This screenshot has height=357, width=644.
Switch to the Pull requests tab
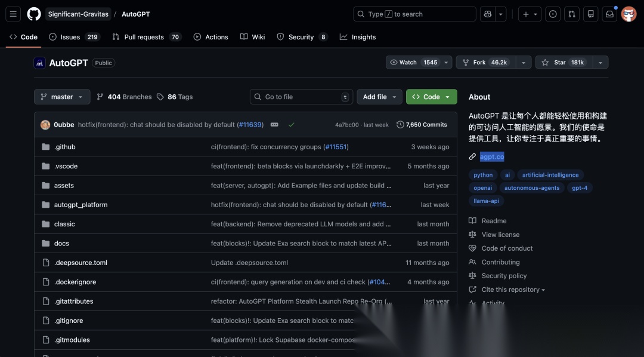click(147, 37)
